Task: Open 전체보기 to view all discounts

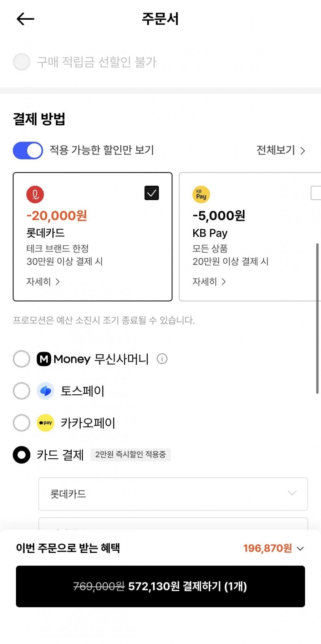Action: click(281, 150)
